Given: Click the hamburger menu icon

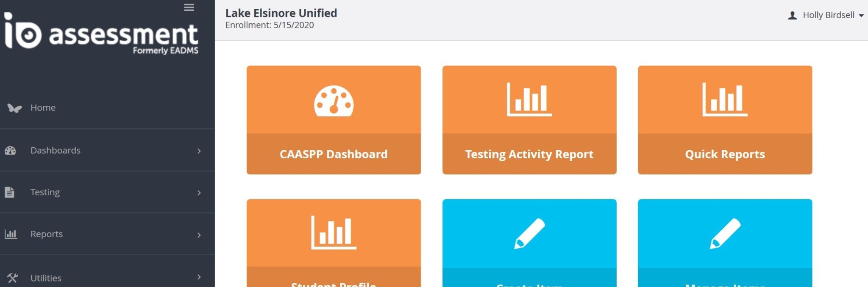Looking at the screenshot, I should (189, 7).
